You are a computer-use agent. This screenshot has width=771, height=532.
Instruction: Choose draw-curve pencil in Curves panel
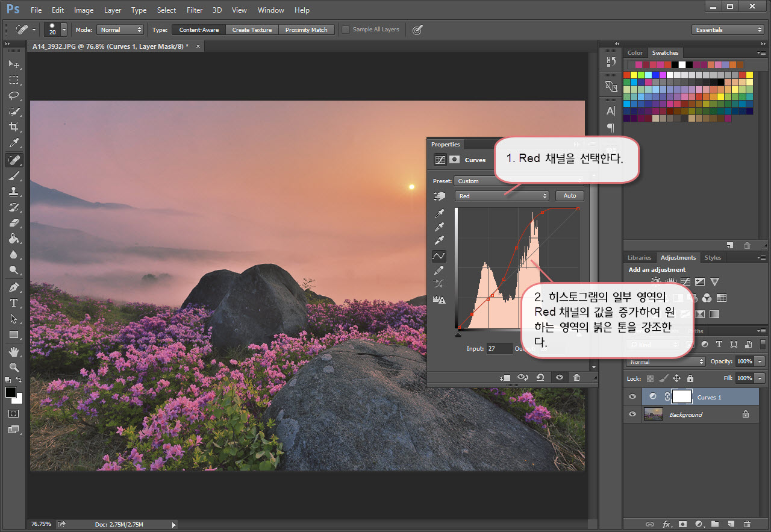[x=440, y=270]
